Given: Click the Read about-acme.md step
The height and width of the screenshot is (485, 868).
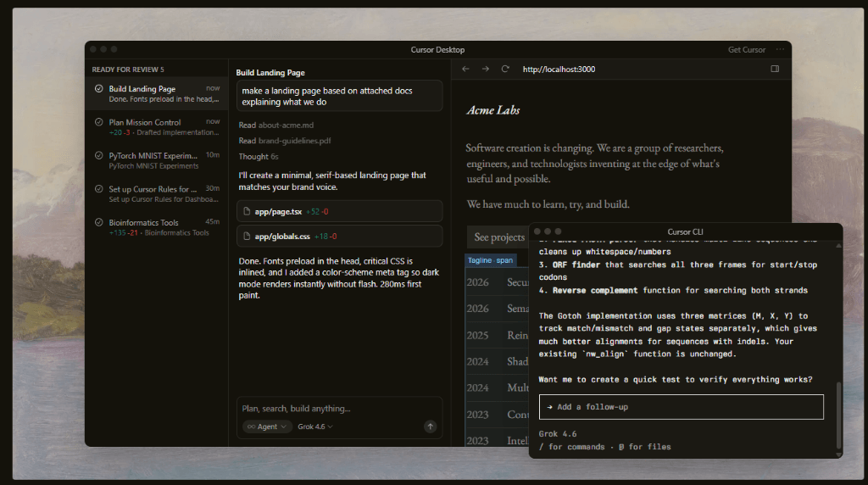Looking at the screenshot, I should coord(275,125).
